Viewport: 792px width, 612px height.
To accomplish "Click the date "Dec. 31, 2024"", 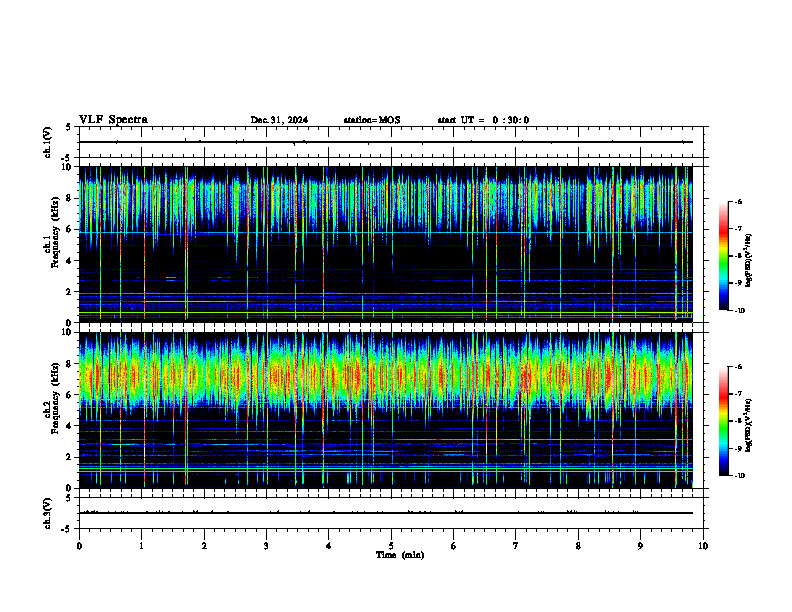I will click(x=279, y=120).
